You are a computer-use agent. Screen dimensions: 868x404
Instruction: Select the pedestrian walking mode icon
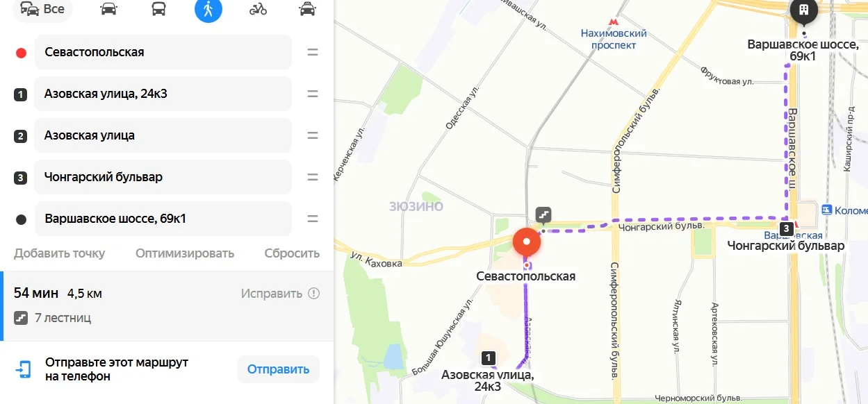208,10
